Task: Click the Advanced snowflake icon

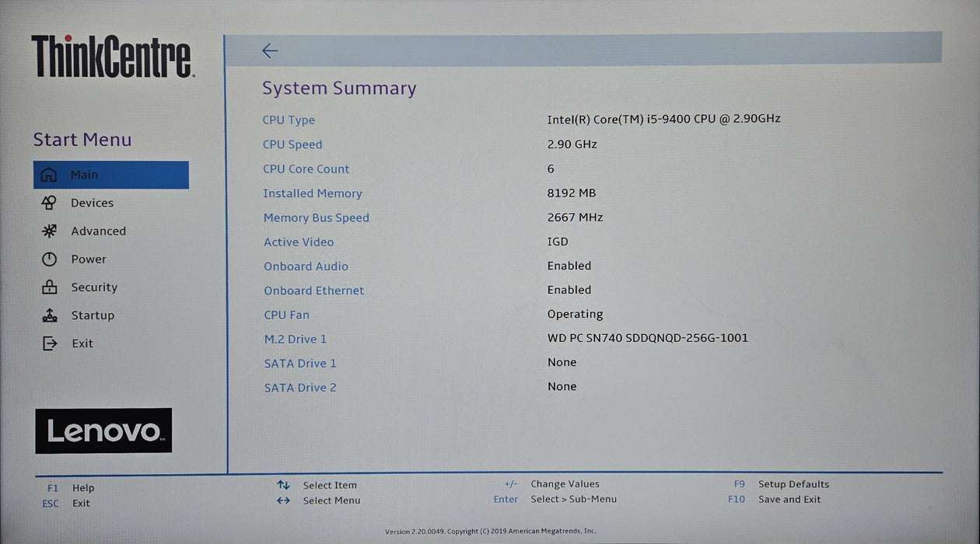Action: [49, 231]
